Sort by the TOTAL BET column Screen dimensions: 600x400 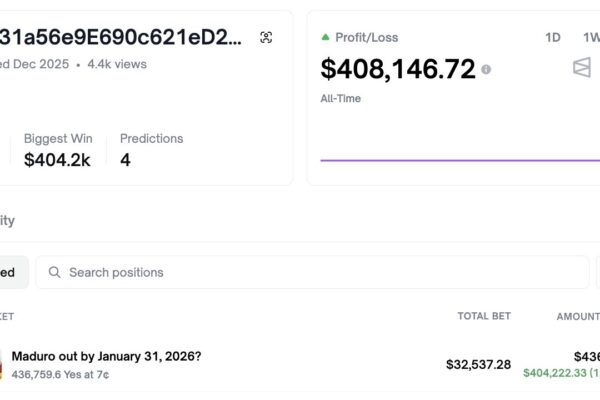[x=484, y=316]
